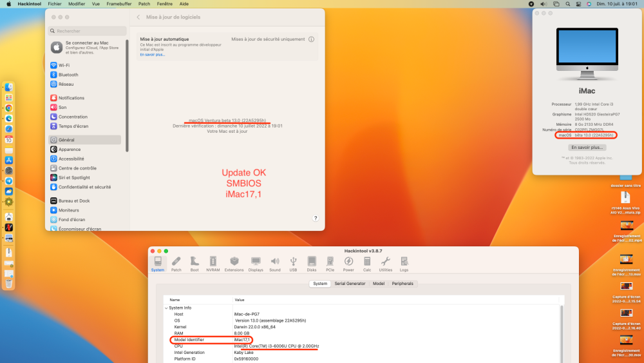Click the help question mark button
Viewport: 644px width, 363px height.
[x=316, y=219]
